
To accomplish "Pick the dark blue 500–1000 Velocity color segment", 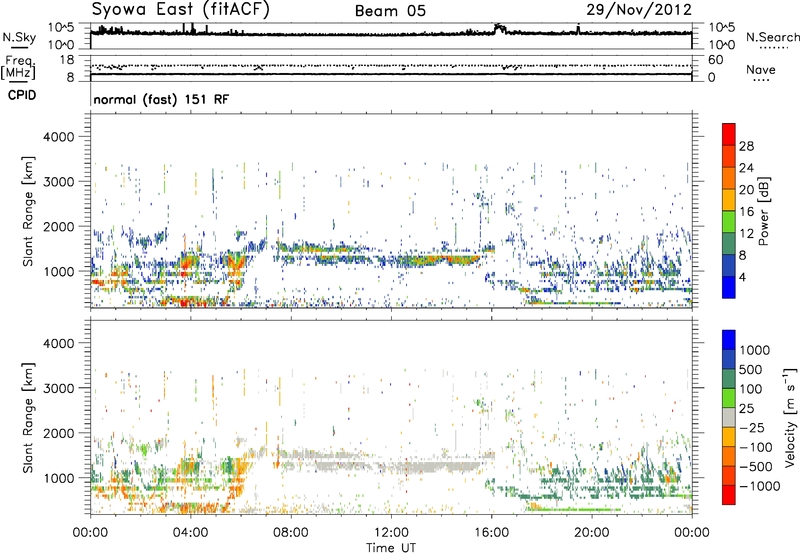I will coord(729,360).
